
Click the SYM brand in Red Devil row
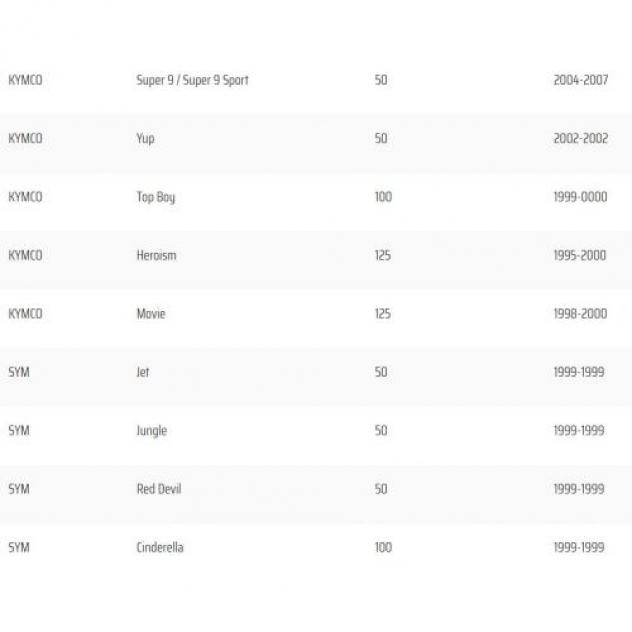point(19,489)
